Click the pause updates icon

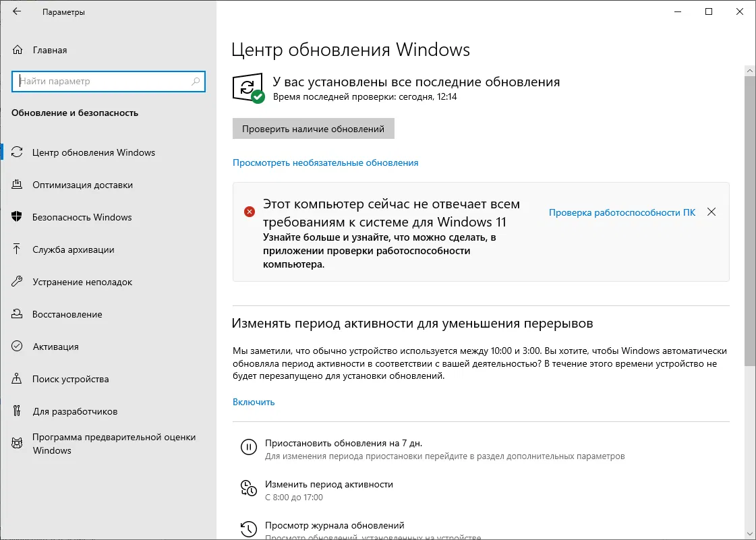point(249,448)
